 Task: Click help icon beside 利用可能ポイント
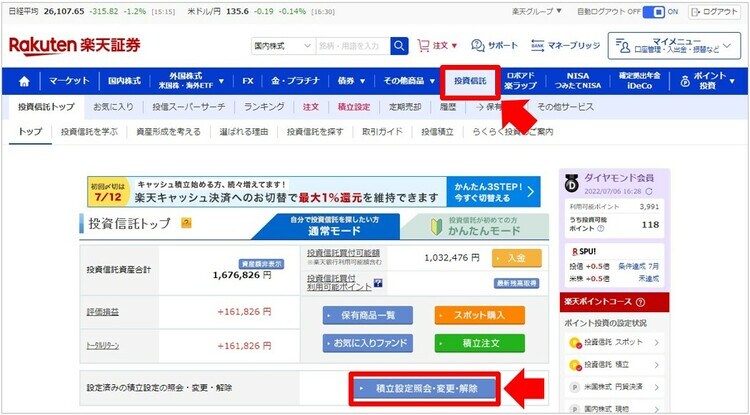[x=378, y=283]
